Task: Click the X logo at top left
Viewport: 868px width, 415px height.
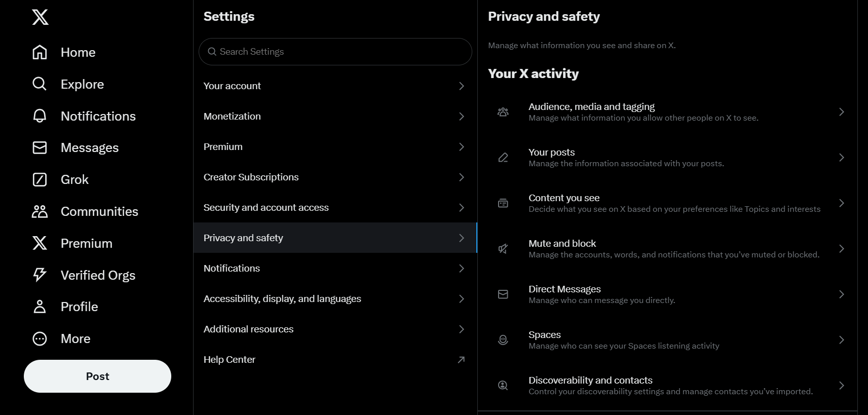Action: tap(40, 17)
